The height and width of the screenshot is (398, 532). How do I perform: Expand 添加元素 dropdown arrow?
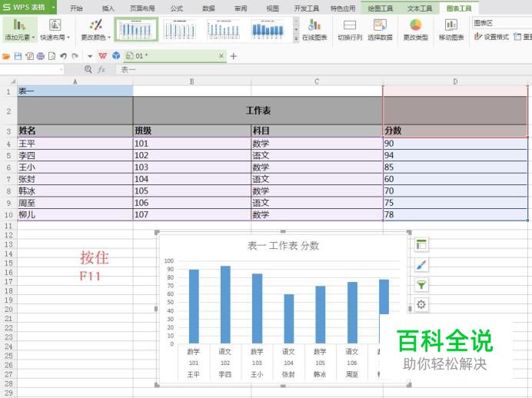34,38
